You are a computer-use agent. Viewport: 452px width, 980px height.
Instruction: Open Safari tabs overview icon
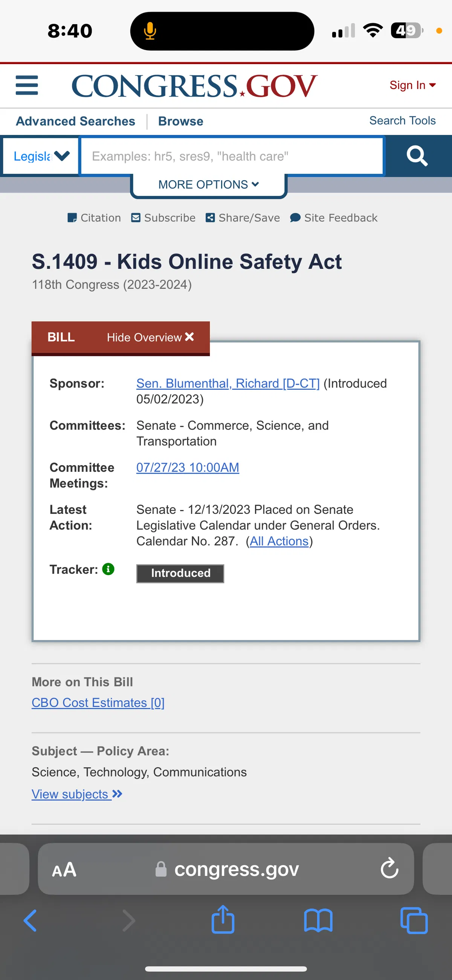414,921
